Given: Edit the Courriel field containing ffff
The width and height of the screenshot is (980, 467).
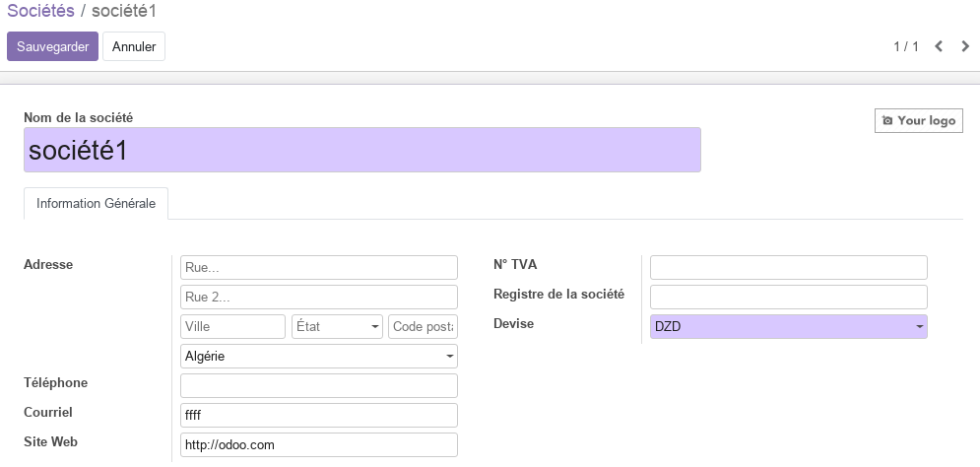Looking at the screenshot, I should (319, 415).
